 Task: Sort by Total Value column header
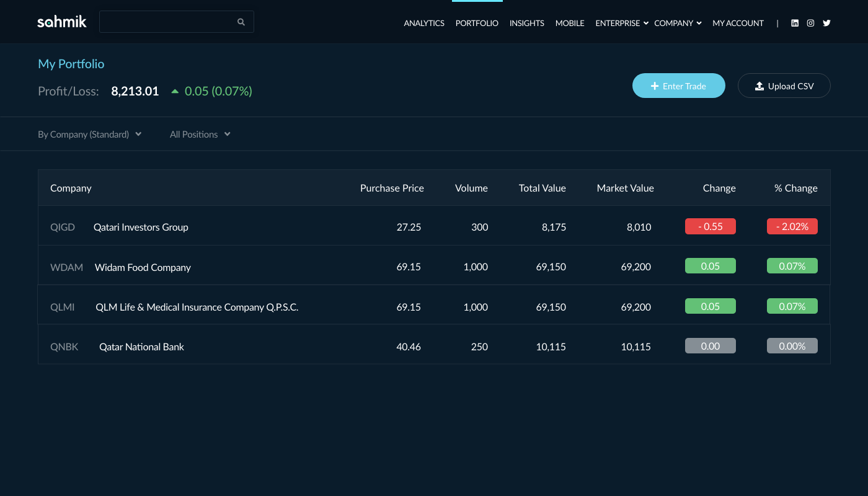point(542,188)
